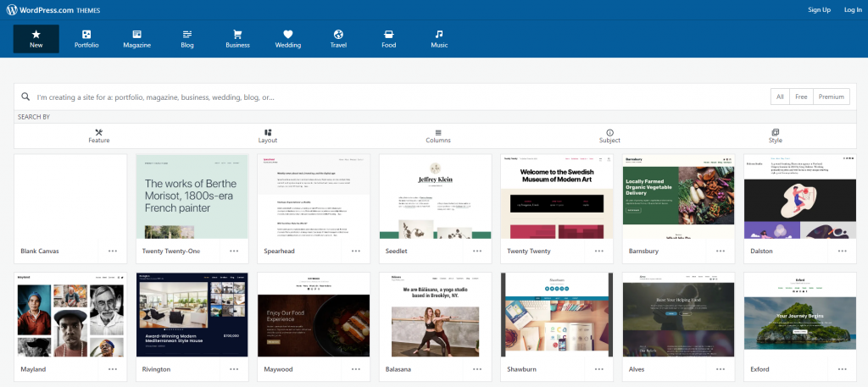The height and width of the screenshot is (387, 868).
Task: Click the Wedding heart icon
Action: [x=288, y=35]
